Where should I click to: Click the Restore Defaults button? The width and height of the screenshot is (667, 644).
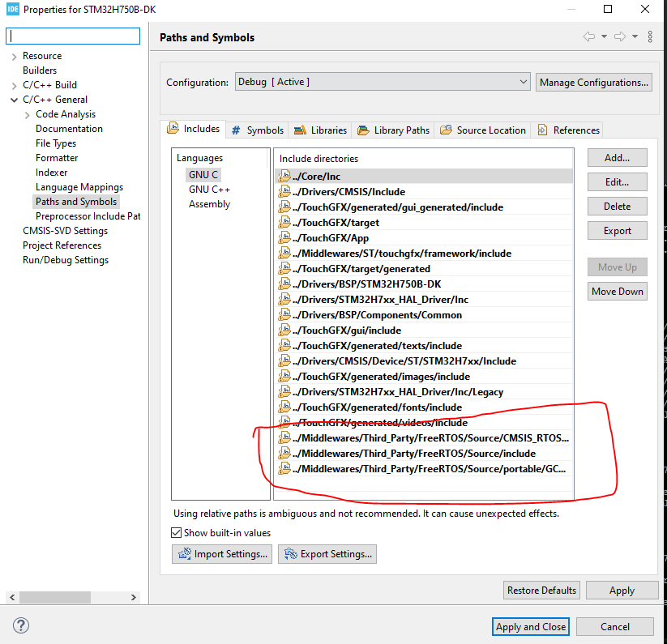(x=541, y=590)
